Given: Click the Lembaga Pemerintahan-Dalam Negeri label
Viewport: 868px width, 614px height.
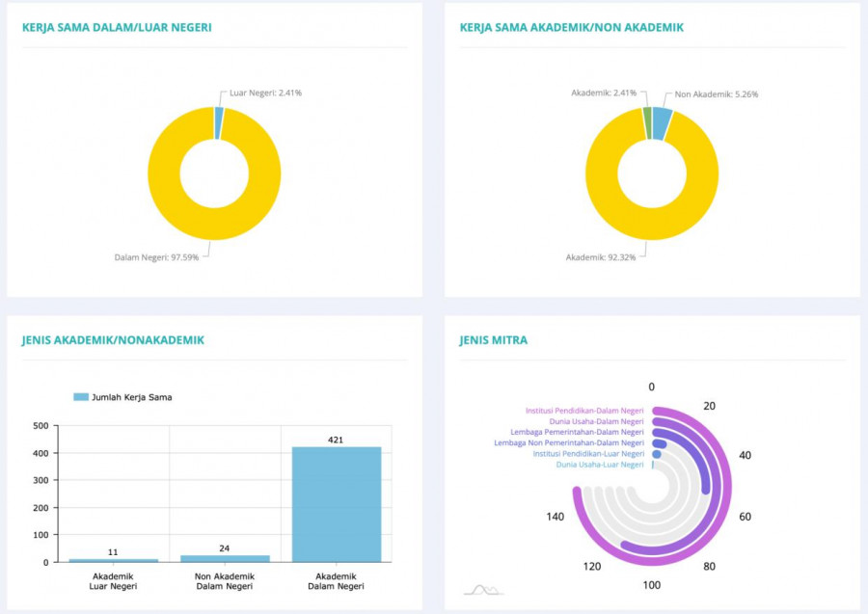Looking at the screenshot, I should click(x=583, y=432).
